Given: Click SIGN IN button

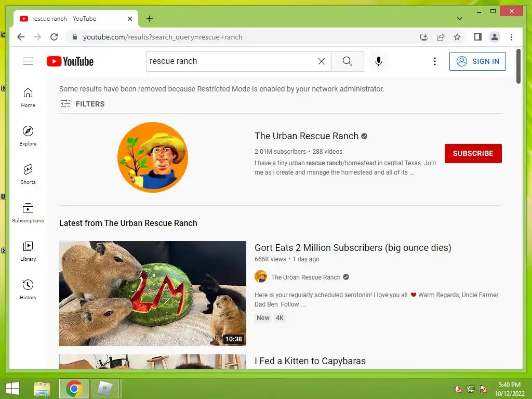Looking at the screenshot, I should point(477,61).
